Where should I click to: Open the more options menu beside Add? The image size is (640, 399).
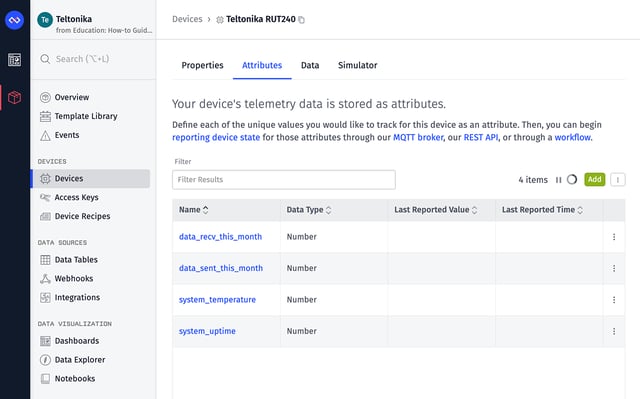coord(618,180)
